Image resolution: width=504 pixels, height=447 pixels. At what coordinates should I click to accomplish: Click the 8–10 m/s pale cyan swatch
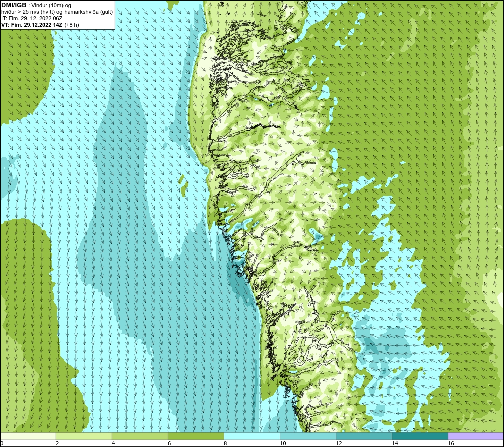pos(252,436)
